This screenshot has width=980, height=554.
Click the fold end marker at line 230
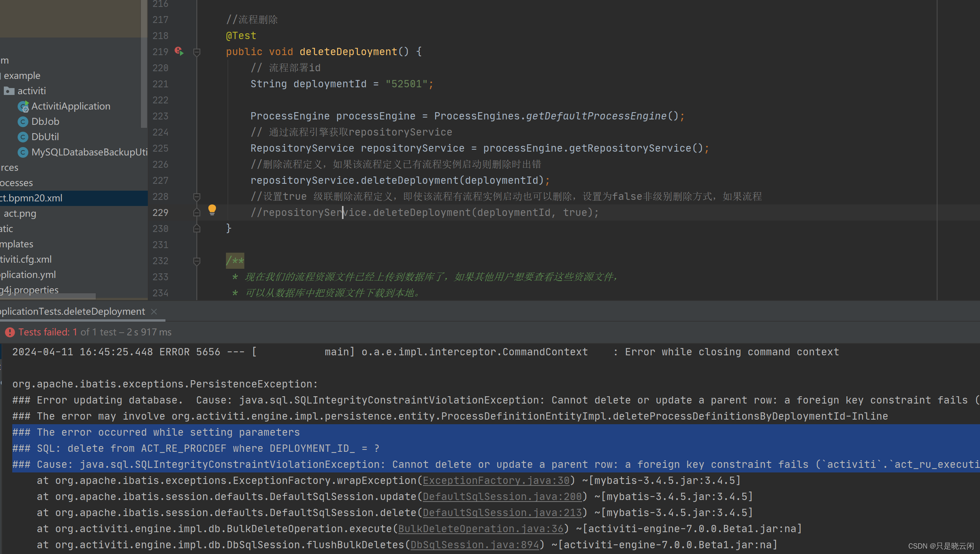[197, 229]
